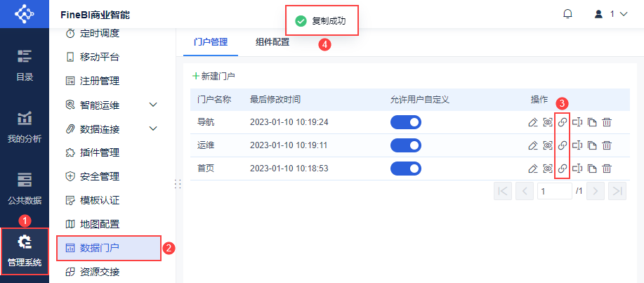Delete the 首页 portal

(x=607, y=169)
